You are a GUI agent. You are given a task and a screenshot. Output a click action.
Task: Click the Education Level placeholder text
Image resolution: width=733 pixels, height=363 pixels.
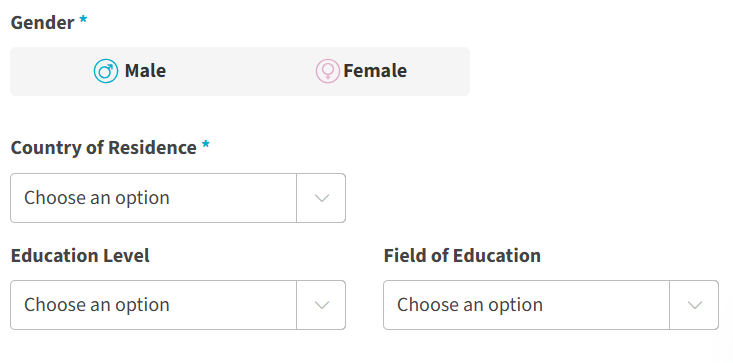[97, 305]
